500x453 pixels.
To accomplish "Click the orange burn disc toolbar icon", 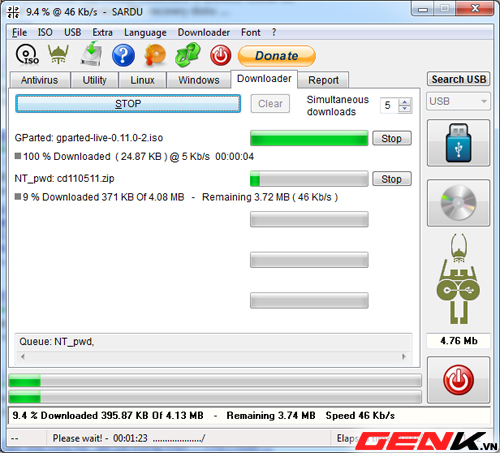I will pyautogui.click(x=155, y=55).
